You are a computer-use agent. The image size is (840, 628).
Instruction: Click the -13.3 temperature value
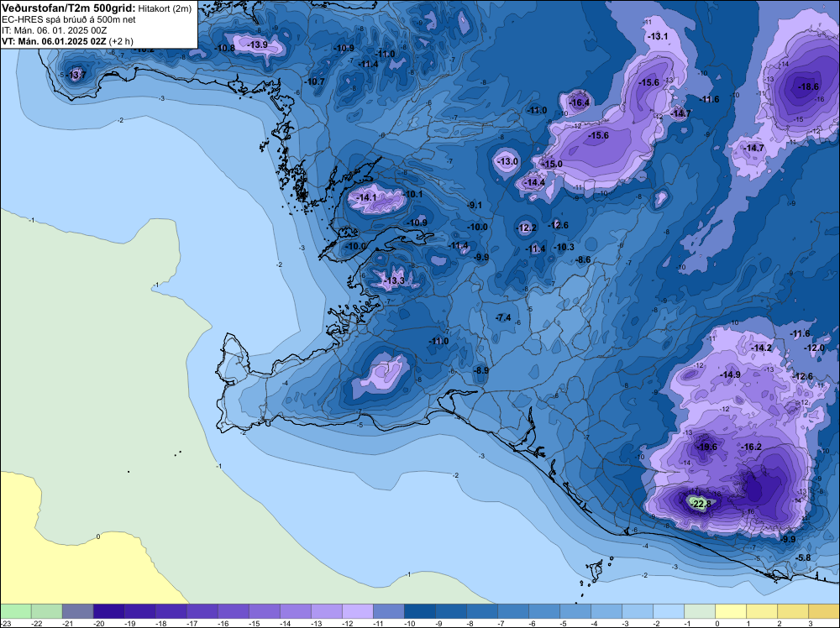(396, 281)
